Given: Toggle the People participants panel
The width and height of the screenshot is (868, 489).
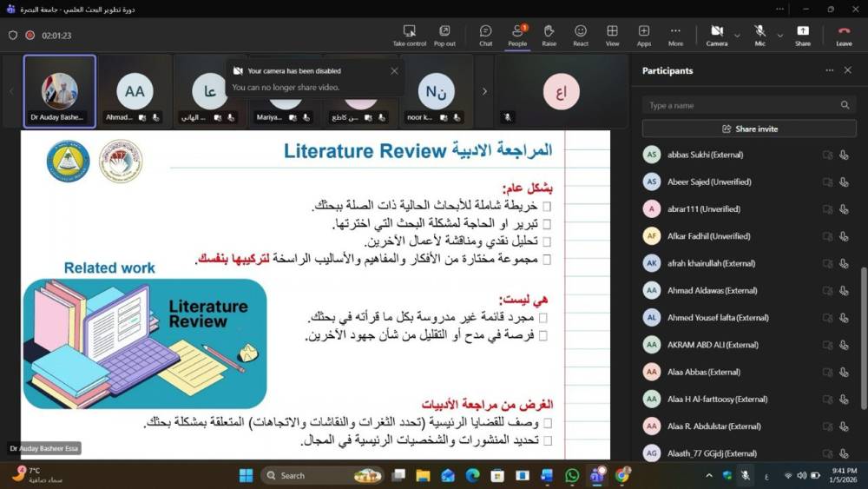Looking at the screenshot, I should pyautogui.click(x=517, y=35).
